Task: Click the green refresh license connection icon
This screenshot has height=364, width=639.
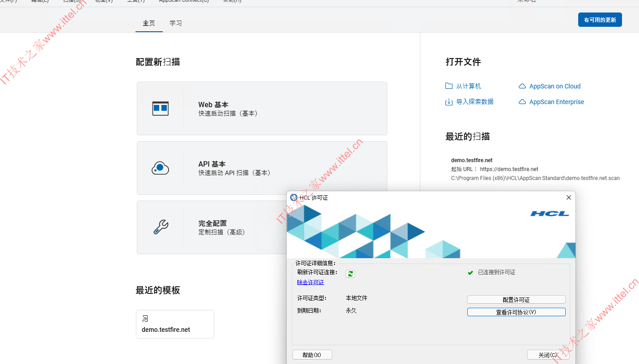Action: click(350, 274)
